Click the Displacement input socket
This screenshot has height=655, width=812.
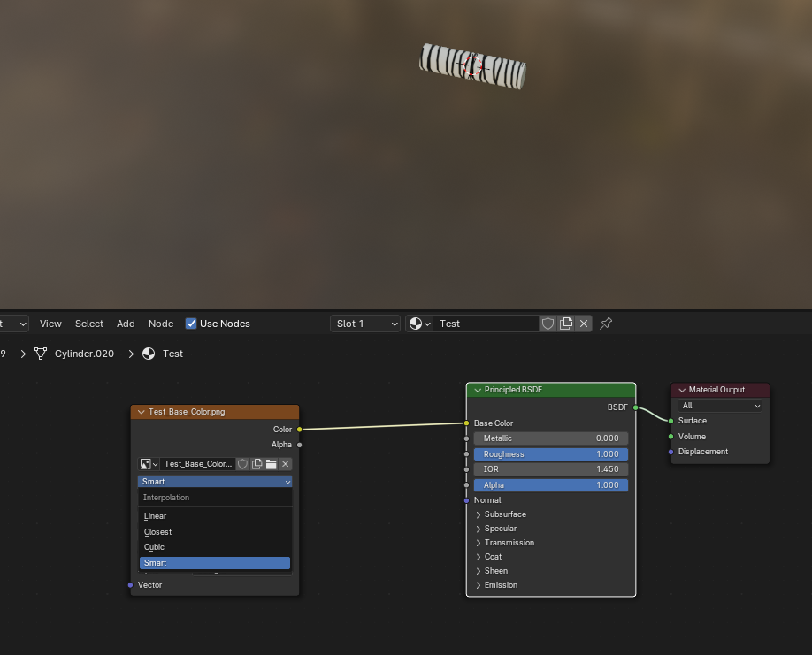click(x=671, y=452)
